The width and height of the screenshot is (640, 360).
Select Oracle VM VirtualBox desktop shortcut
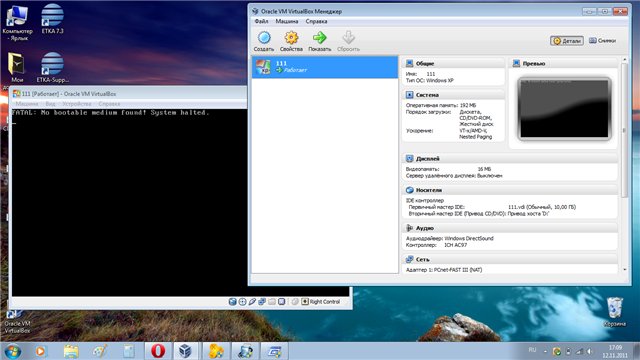[x=17, y=322]
